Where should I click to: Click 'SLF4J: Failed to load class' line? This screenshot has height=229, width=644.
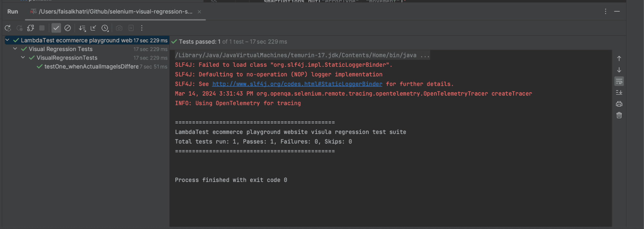coord(284,65)
